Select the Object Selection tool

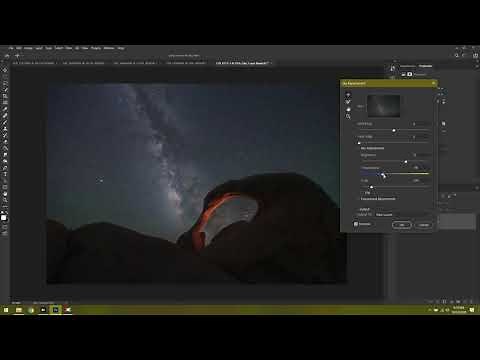[5, 89]
